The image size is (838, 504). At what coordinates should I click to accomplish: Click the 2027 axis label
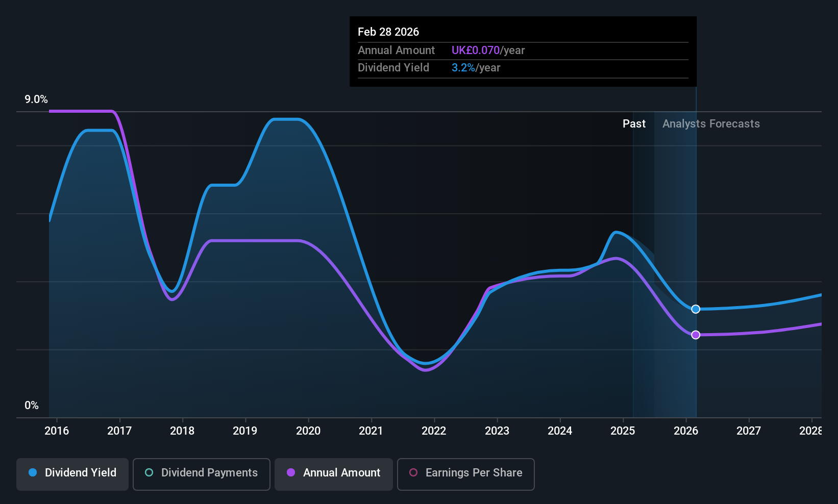click(x=749, y=431)
